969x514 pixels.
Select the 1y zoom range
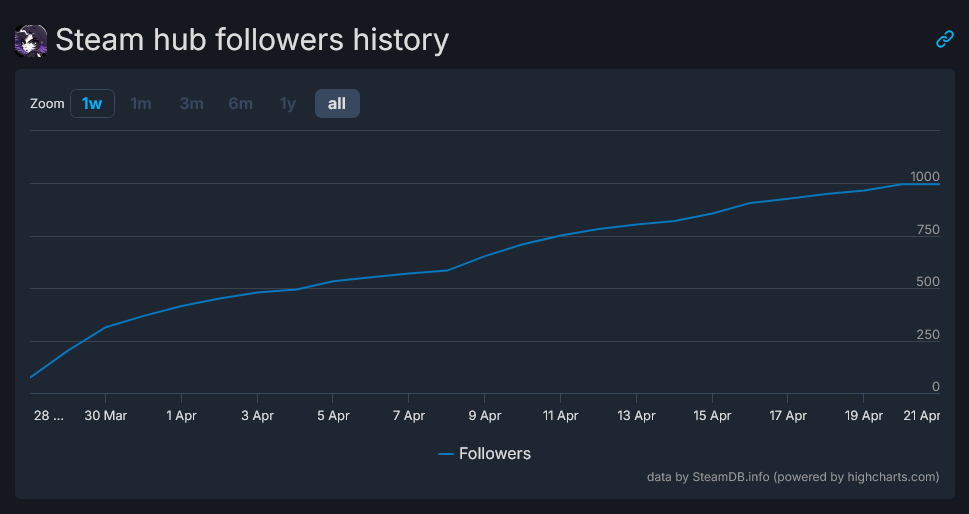[288, 103]
